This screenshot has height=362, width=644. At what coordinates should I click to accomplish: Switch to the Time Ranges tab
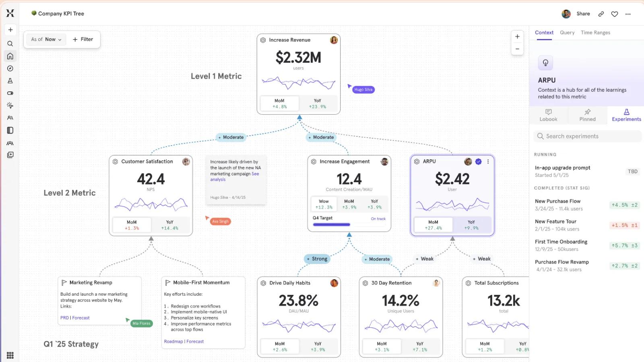click(595, 33)
